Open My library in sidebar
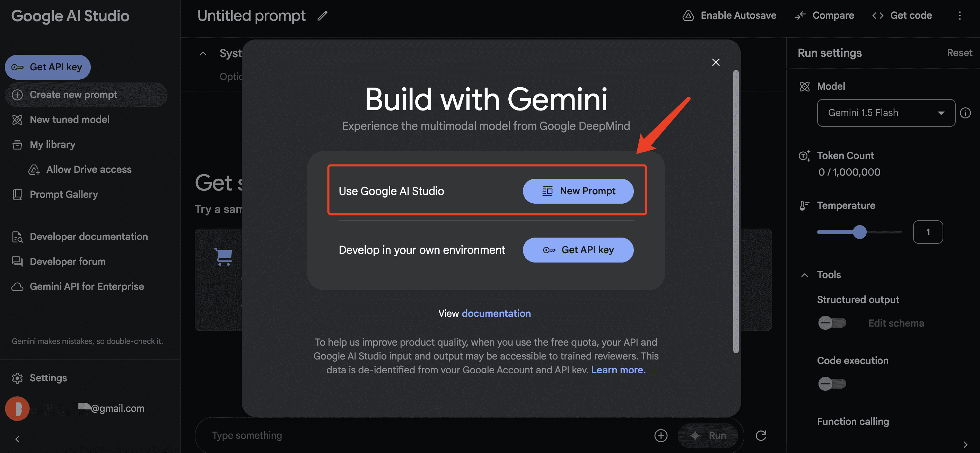Screen dimensions: 980x453 click(x=53, y=144)
